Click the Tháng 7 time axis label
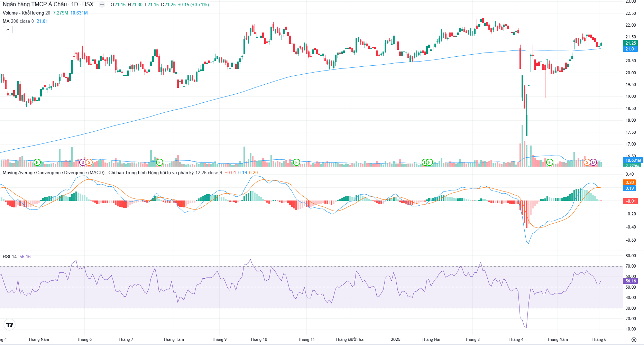This screenshot has width=644, height=345. pyautogui.click(x=126, y=339)
